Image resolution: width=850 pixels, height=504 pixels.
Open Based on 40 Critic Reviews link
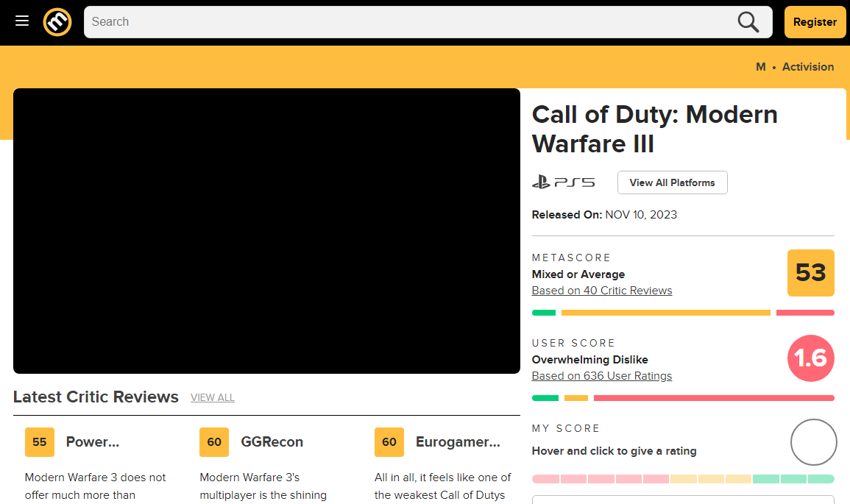click(x=602, y=291)
